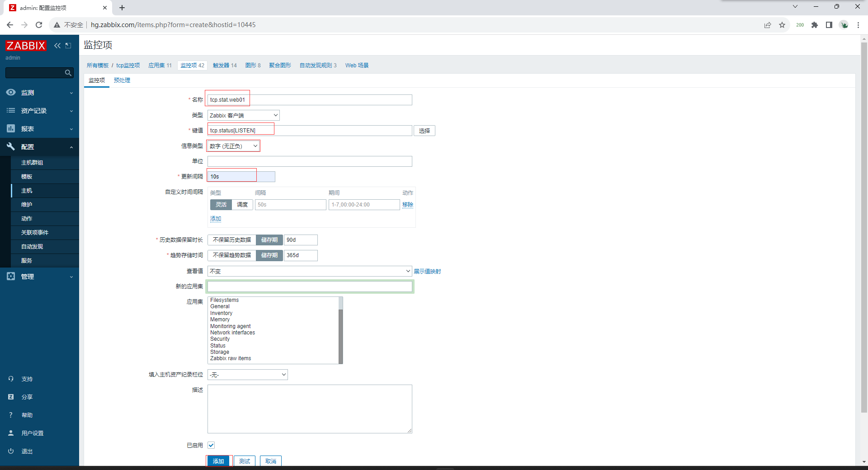Bookmark this page with star icon
868x470 pixels.
[x=782, y=25]
